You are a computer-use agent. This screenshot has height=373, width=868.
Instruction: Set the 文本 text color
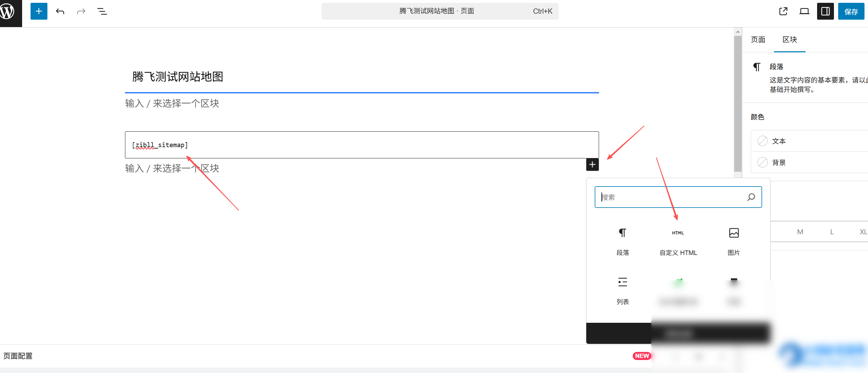coord(779,141)
